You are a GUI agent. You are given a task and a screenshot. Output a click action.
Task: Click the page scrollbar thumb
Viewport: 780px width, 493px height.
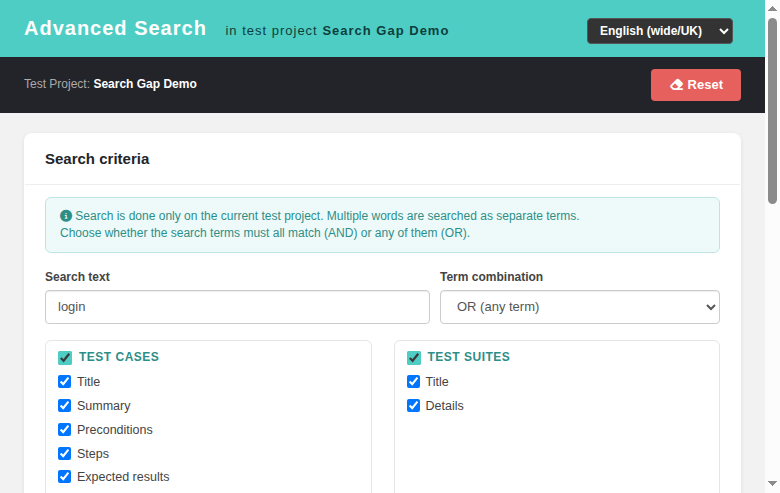772,110
